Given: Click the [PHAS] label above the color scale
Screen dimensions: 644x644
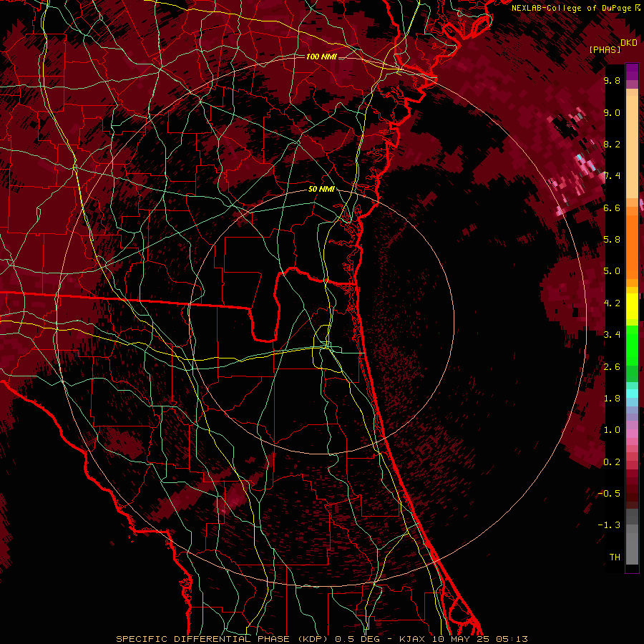Looking at the screenshot, I should click(x=605, y=49).
